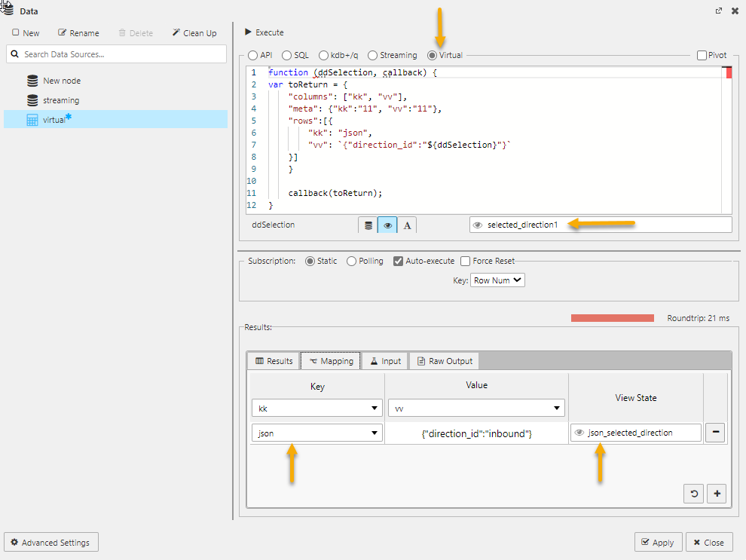The height and width of the screenshot is (560, 746).
Task: Toggle the Auto-execute checkbox
Action: pyautogui.click(x=398, y=262)
